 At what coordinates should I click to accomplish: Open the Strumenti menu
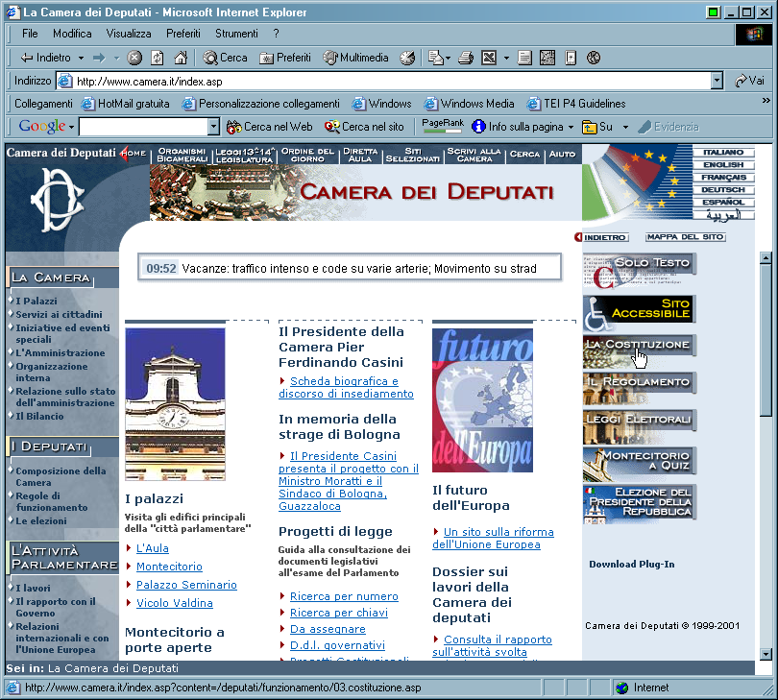tap(236, 34)
